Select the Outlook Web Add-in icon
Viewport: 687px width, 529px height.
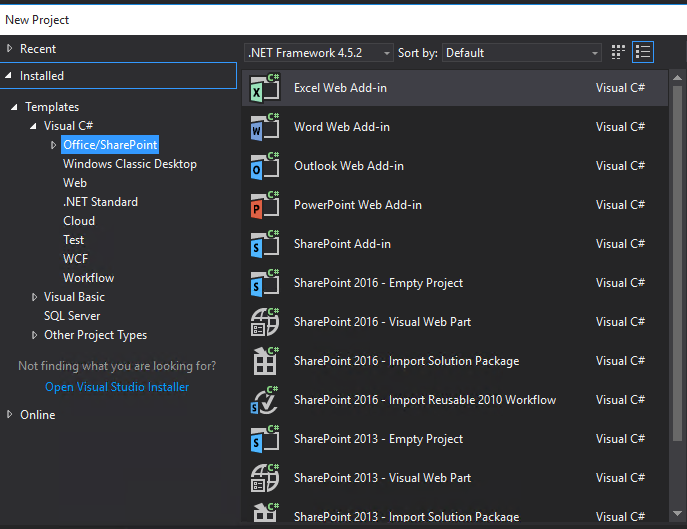[264, 167]
